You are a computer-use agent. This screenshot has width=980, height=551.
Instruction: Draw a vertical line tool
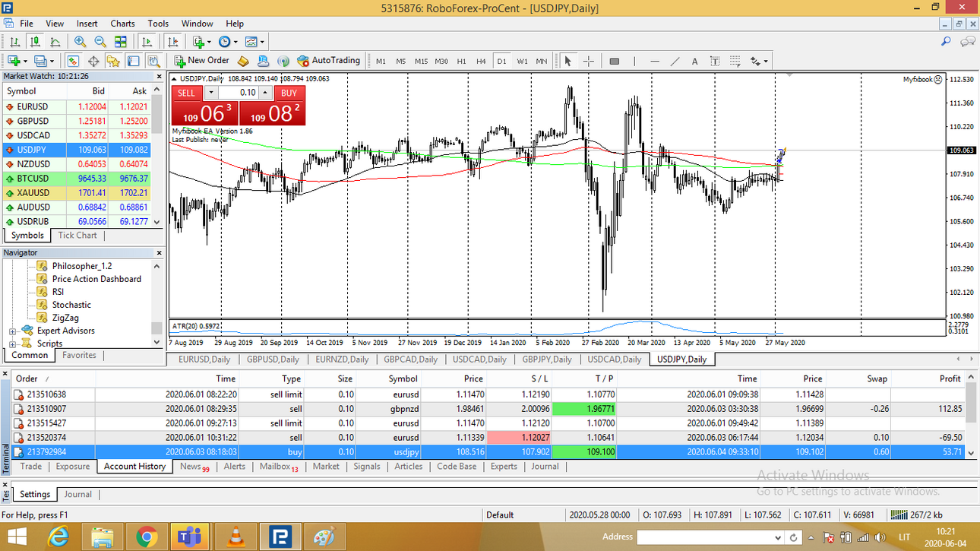pyautogui.click(x=635, y=61)
